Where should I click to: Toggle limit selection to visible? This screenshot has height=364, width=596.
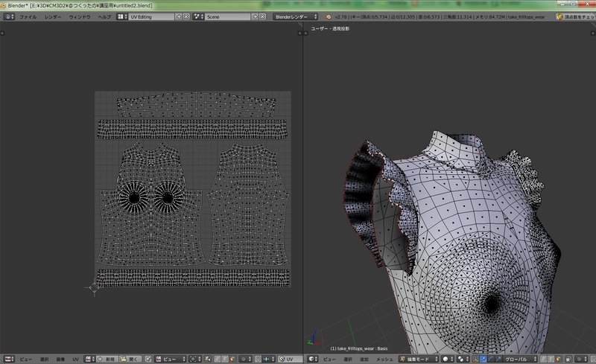pyautogui.click(x=568, y=359)
